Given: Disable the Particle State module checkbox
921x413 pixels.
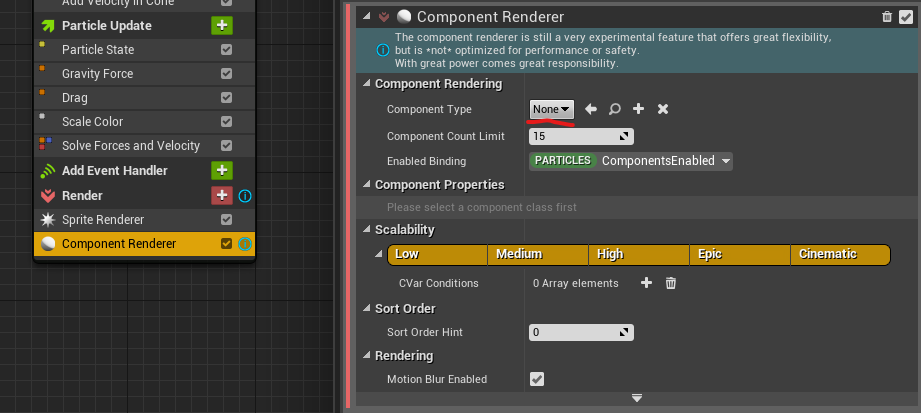Looking at the screenshot, I should (x=226, y=50).
